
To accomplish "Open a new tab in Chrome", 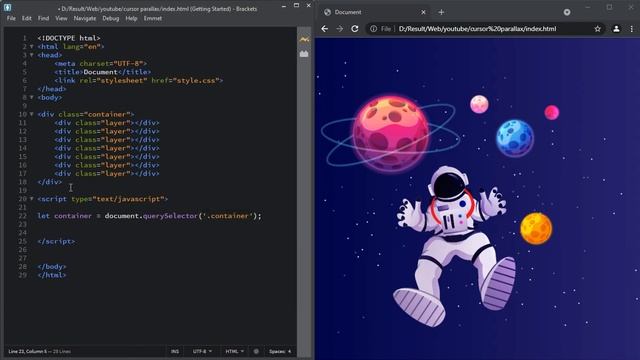I will (x=441, y=12).
